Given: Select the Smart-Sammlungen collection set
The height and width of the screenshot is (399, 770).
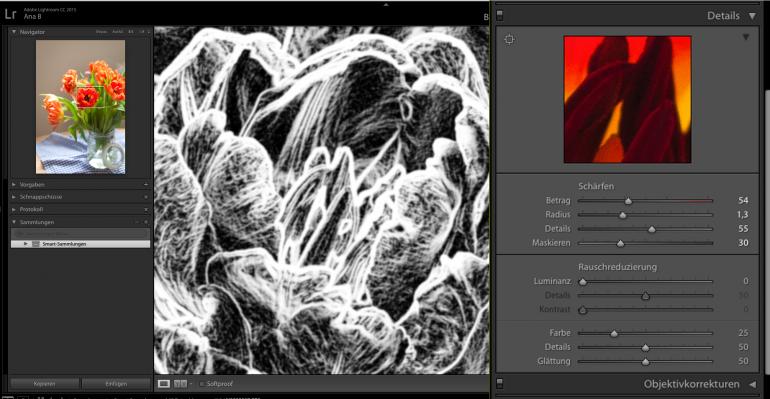Looking at the screenshot, I should tap(81, 244).
